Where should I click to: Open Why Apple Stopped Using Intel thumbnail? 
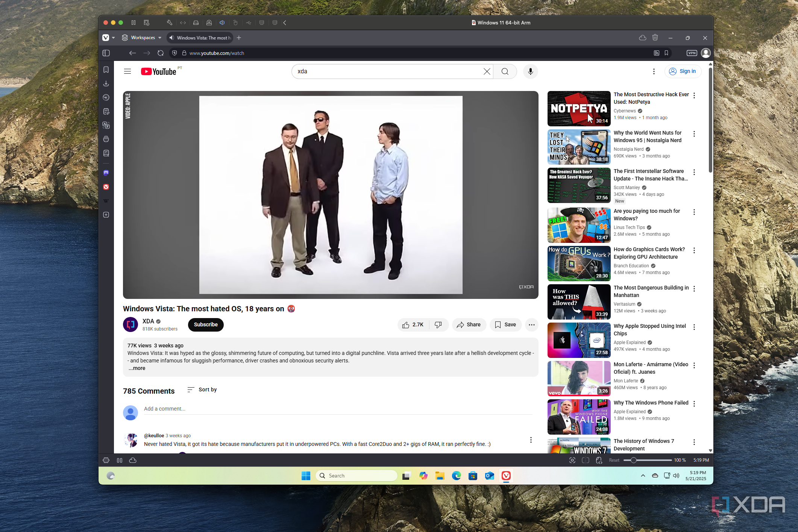(x=579, y=340)
